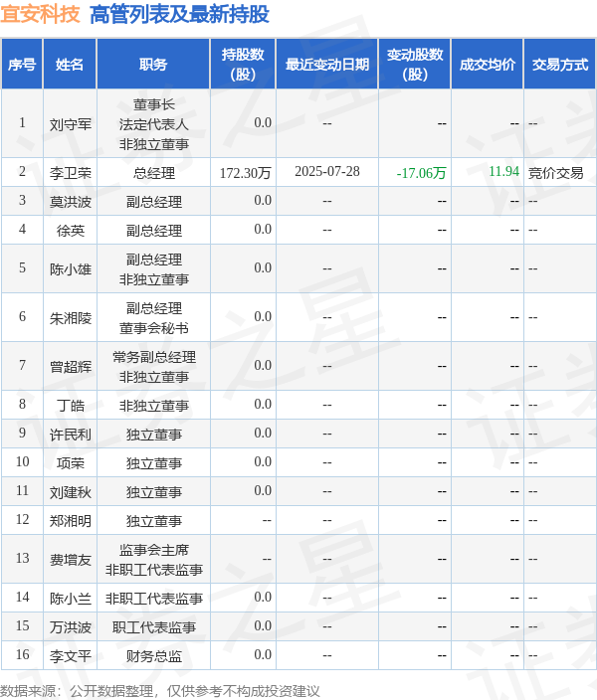The width and height of the screenshot is (597, 700).
Task: Click 副总经理 in 徐英's row
Action: 153,231
